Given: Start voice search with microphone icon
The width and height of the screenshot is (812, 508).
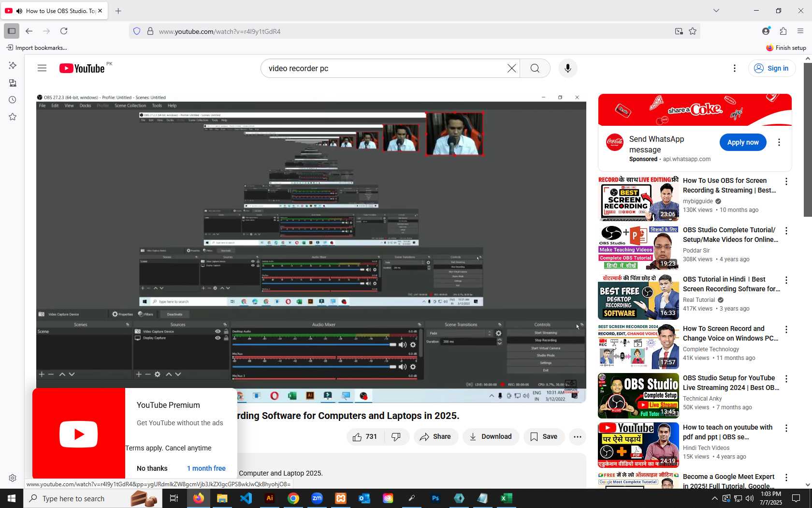Looking at the screenshot, I should 568,68.
